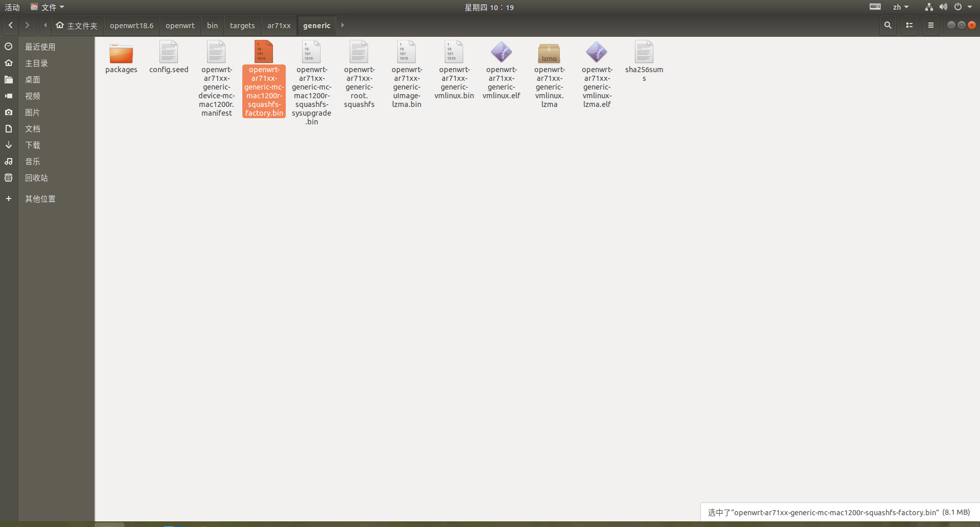Navigate to openwrt18.6 breadcrumb

tap(131, 26)
